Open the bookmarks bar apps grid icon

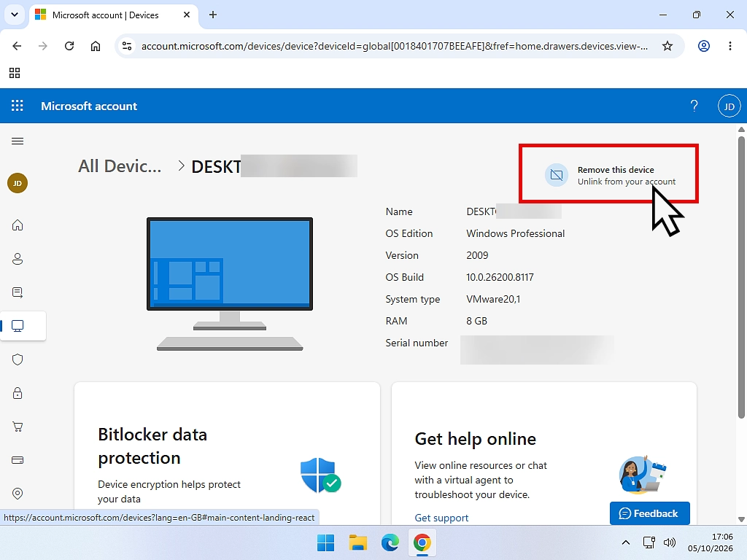click(15, 73)
